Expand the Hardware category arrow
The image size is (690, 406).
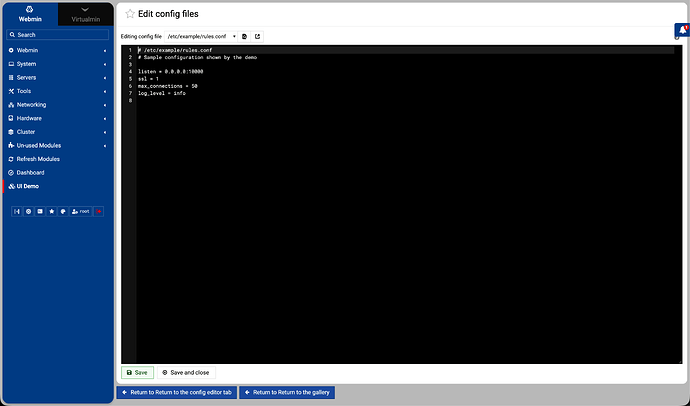pos(105,119)
